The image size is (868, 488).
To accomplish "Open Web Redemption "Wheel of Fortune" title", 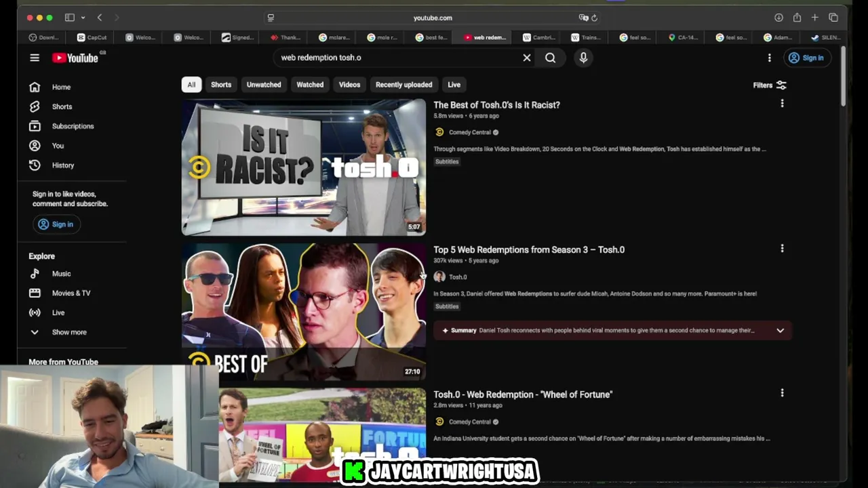I will tap(523, 394).
